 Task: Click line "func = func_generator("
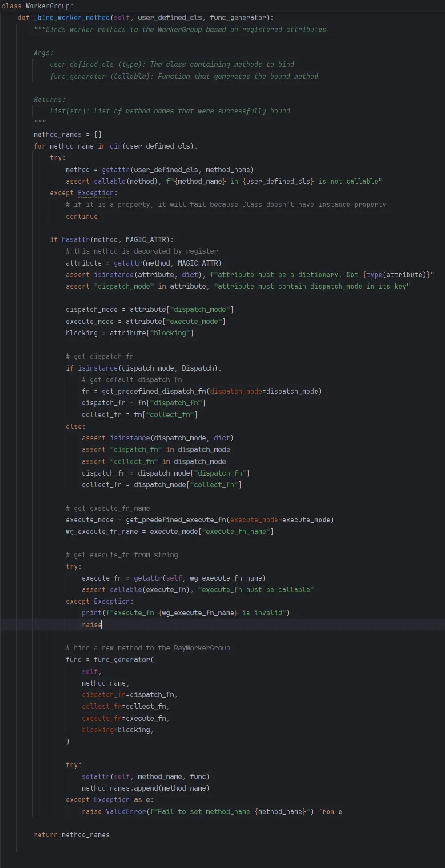pos(110,659)
